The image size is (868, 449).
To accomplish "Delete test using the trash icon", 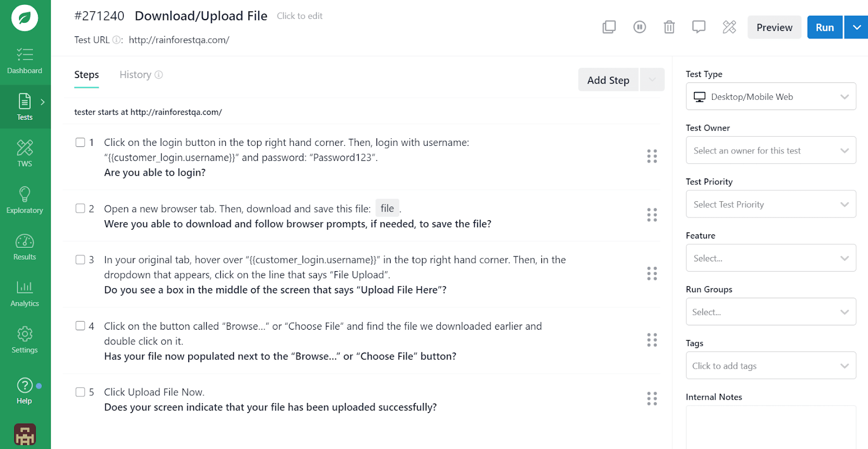I will point(669,27).
